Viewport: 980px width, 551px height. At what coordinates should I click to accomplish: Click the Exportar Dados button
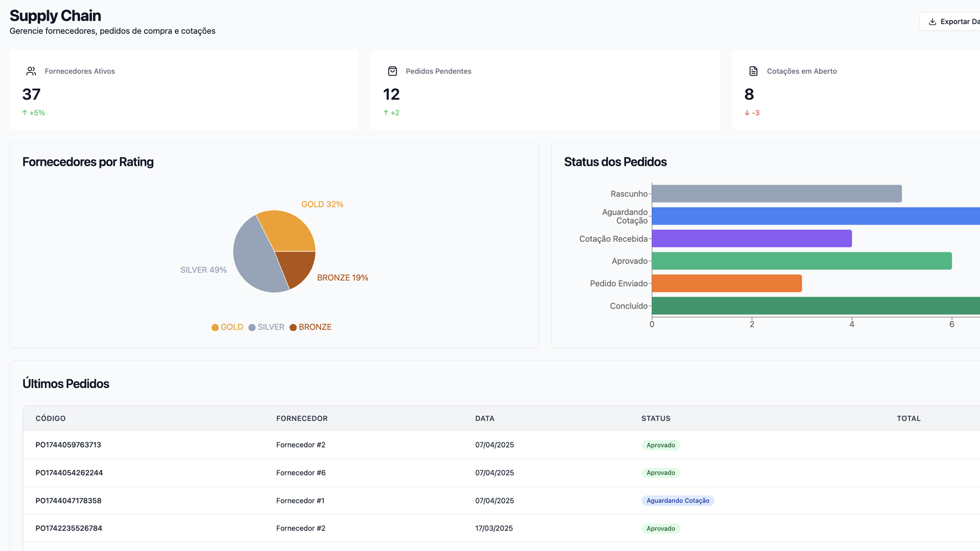pyautogui.click(x=953, y=21)
